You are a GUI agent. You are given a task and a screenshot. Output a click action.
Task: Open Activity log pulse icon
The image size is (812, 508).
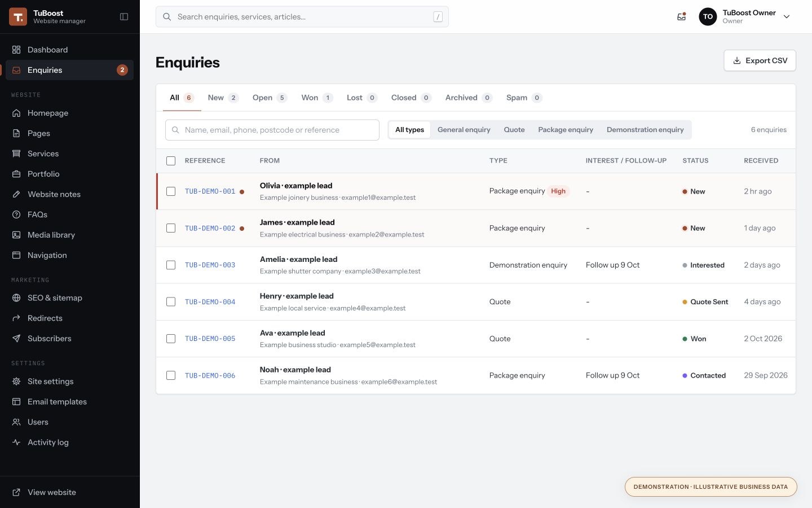pos(16,443)
